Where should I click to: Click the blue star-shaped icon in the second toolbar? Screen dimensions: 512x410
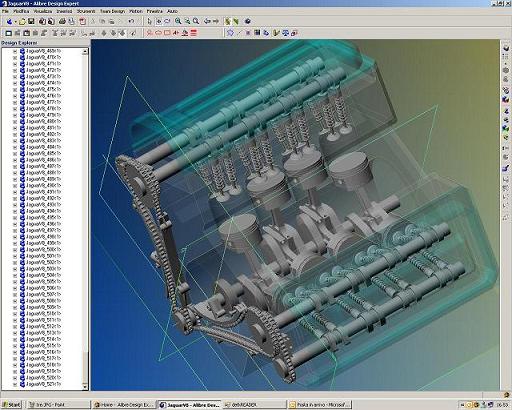(230, 33)
